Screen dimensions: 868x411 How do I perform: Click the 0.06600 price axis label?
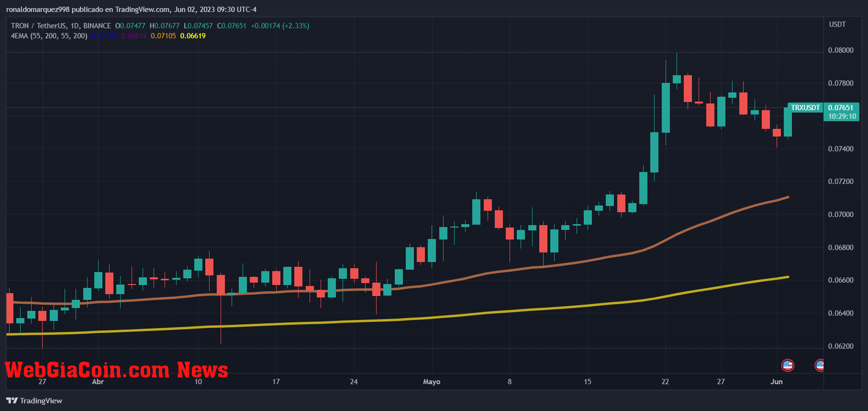841,280
